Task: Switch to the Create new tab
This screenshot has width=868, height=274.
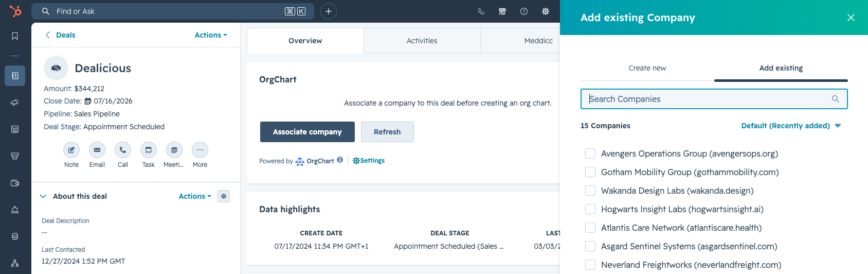Action: [647, 68]
